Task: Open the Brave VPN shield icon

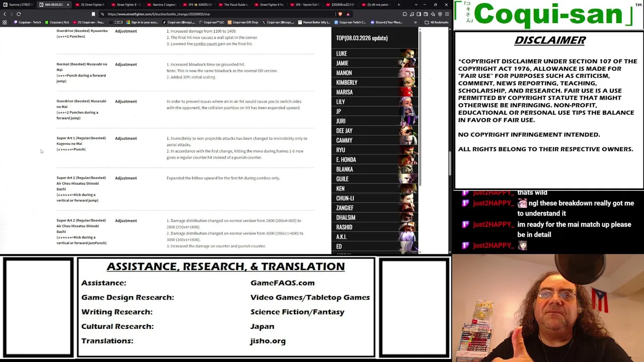Action: coord(439,14)
